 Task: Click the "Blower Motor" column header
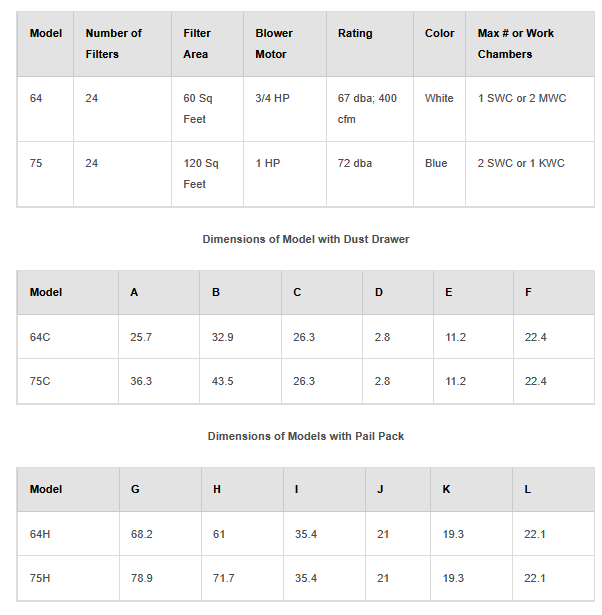pos(273,43)
